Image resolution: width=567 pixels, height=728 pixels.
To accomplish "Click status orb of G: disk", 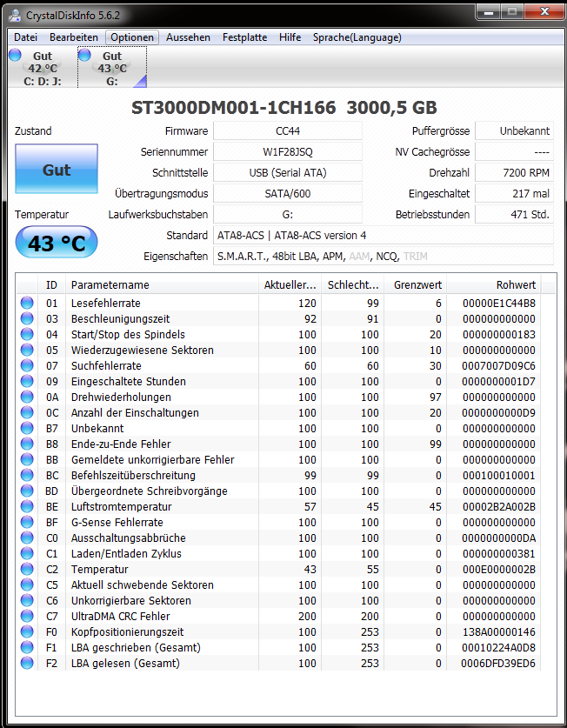I will 84,55.
